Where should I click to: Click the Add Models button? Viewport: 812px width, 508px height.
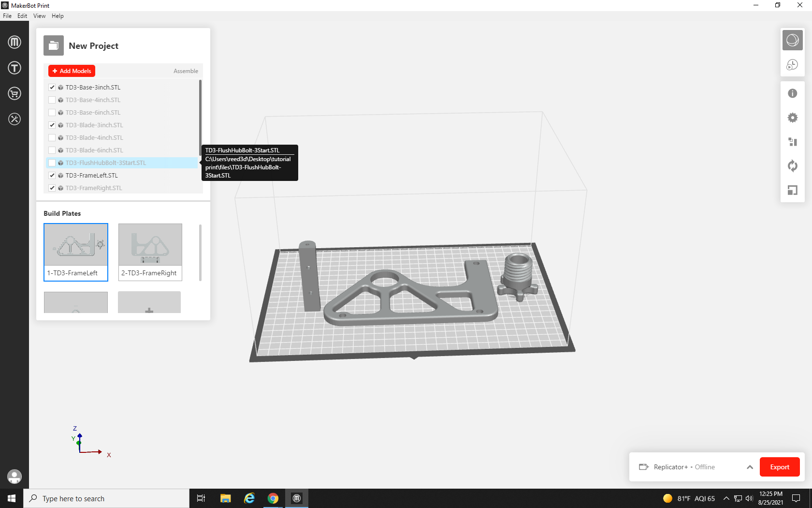point(72,71)
